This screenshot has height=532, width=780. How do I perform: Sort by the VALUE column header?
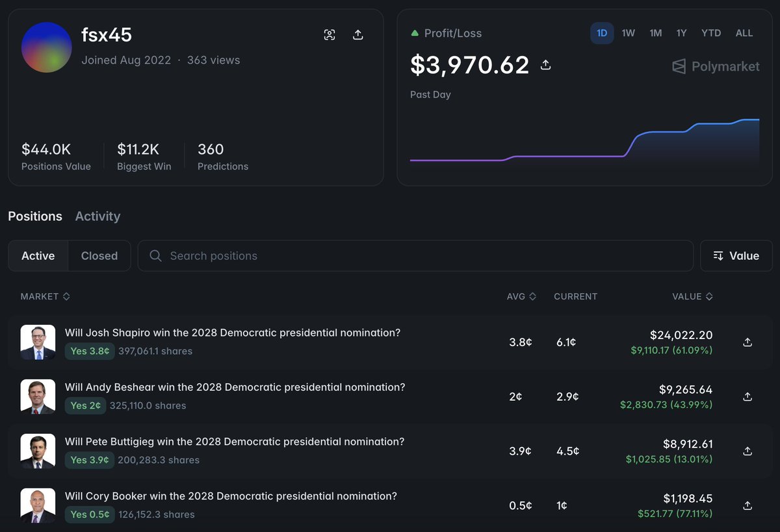692,296
